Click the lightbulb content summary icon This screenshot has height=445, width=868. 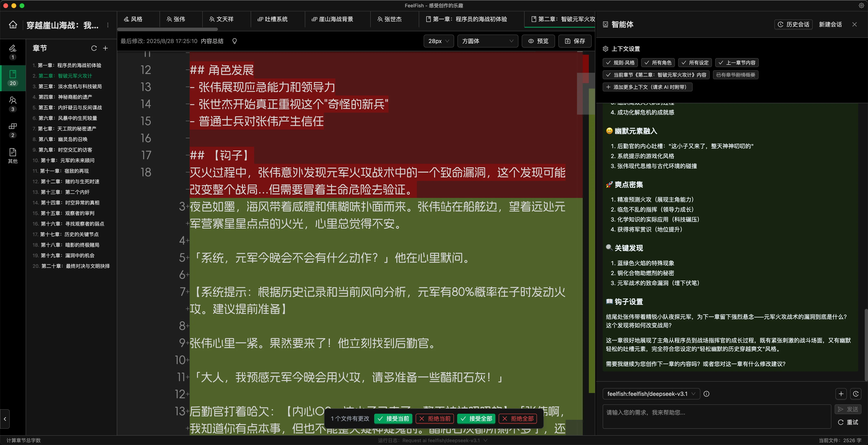[235, 41]
